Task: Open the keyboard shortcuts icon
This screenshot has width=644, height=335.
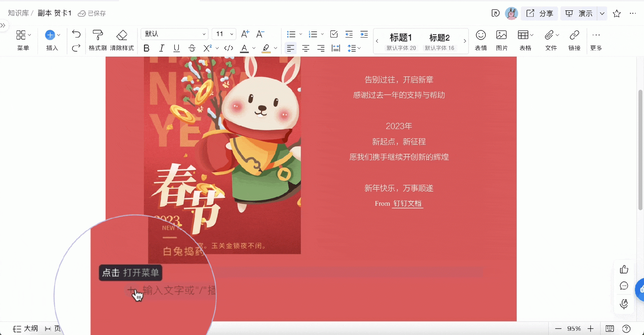Action: [x=610, y=329]
